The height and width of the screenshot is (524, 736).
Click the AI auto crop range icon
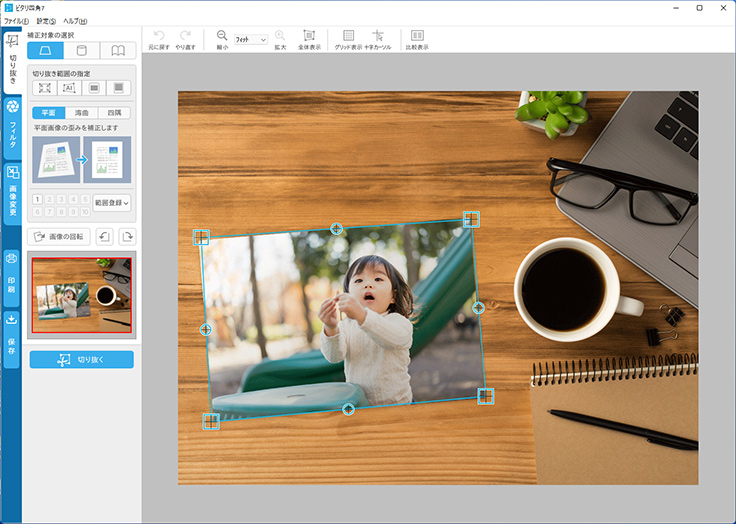tap(70, 88)
